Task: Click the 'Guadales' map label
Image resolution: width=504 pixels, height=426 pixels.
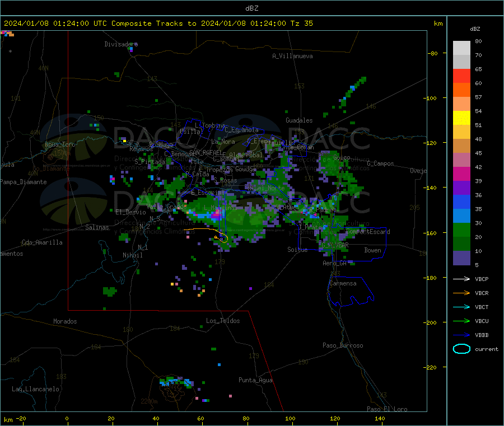Action: [299, 120]
